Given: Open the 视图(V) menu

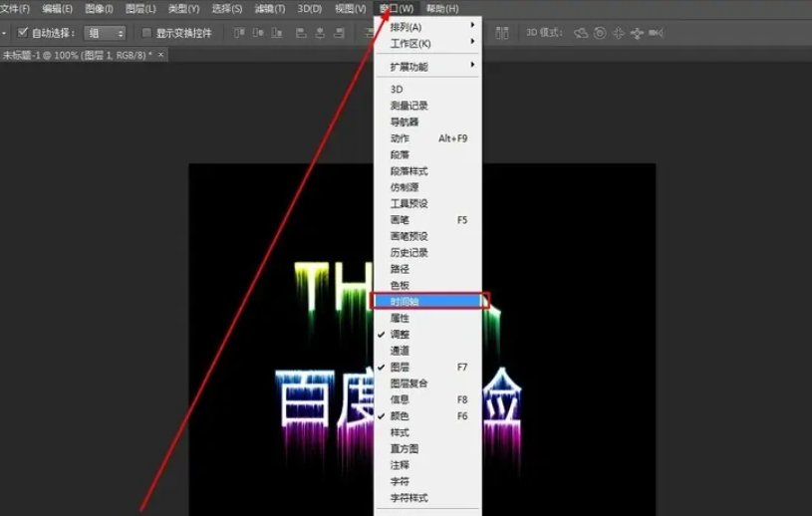Looking at the screenshot, I should (x=351, y=9).
